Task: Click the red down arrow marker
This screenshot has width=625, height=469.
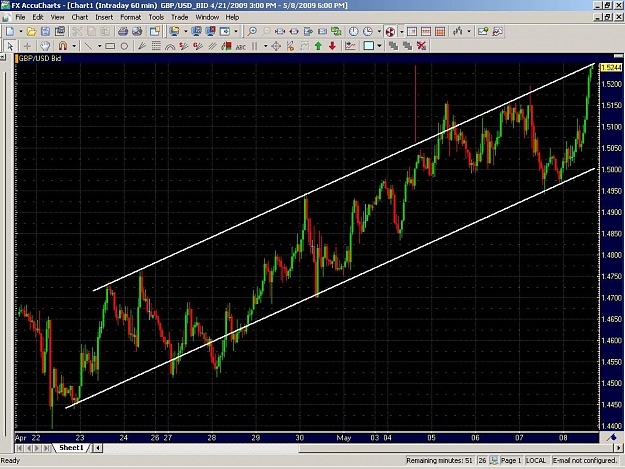Action: (x=332, y=46)
